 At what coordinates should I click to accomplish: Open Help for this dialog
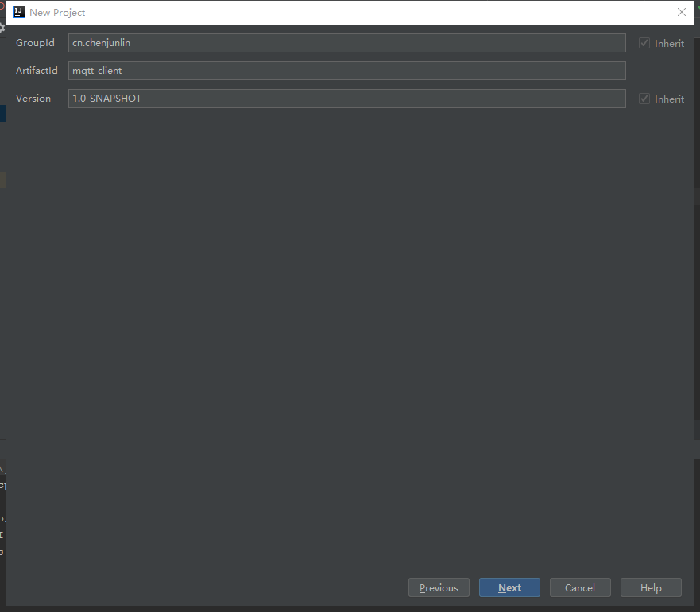pos(651,587)
